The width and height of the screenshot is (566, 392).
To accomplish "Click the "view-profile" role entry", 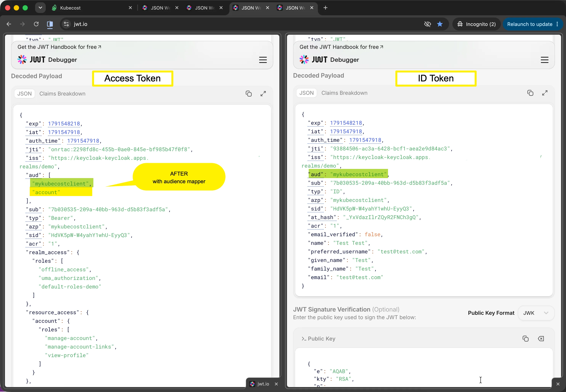I will click(x=67, y=355).
